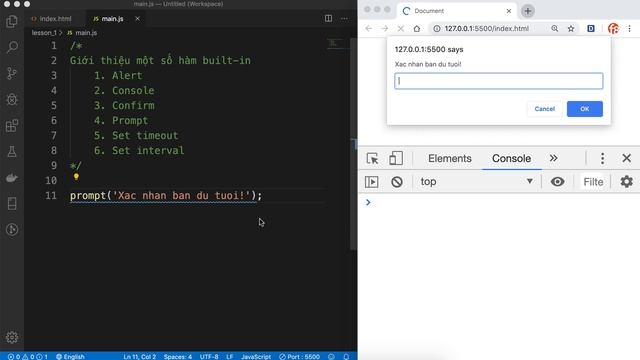The image size is (640, 360).
Task: Close the DevTools panel
Action: pyautogui.click(x=626, y=158)
